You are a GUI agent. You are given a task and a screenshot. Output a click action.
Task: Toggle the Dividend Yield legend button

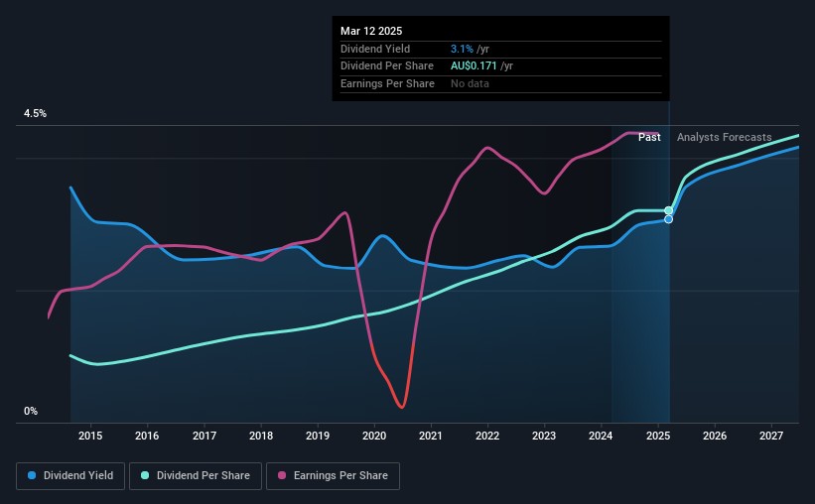coord(70,476)
